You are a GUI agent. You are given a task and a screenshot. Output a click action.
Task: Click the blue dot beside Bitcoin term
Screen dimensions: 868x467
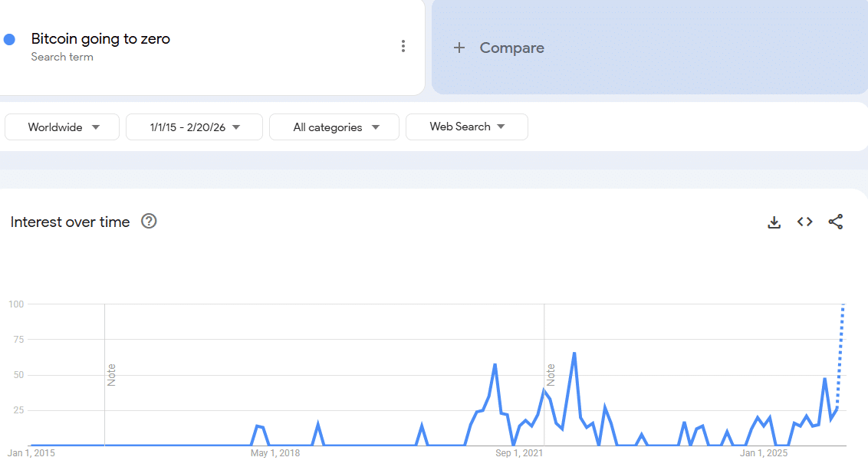(x=10, y=39)
